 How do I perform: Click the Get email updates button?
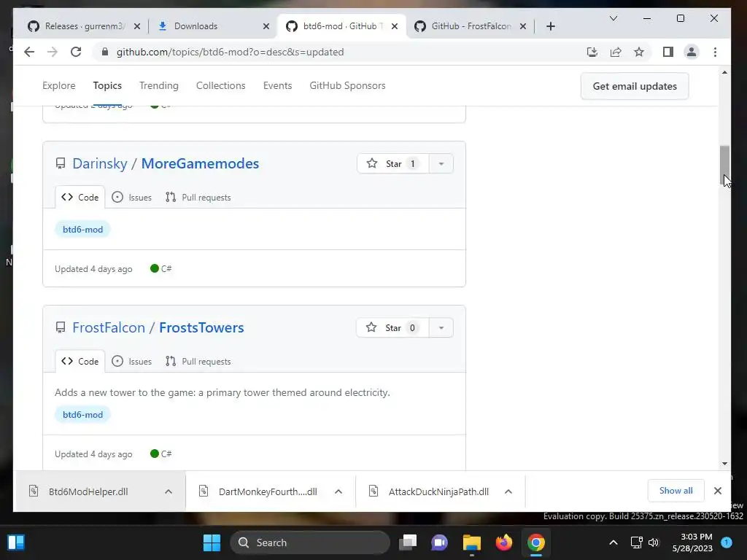(x=635, y=86)
